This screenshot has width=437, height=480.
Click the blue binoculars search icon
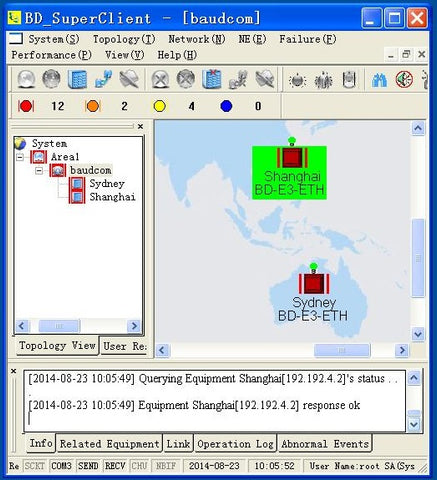[379, 80]
